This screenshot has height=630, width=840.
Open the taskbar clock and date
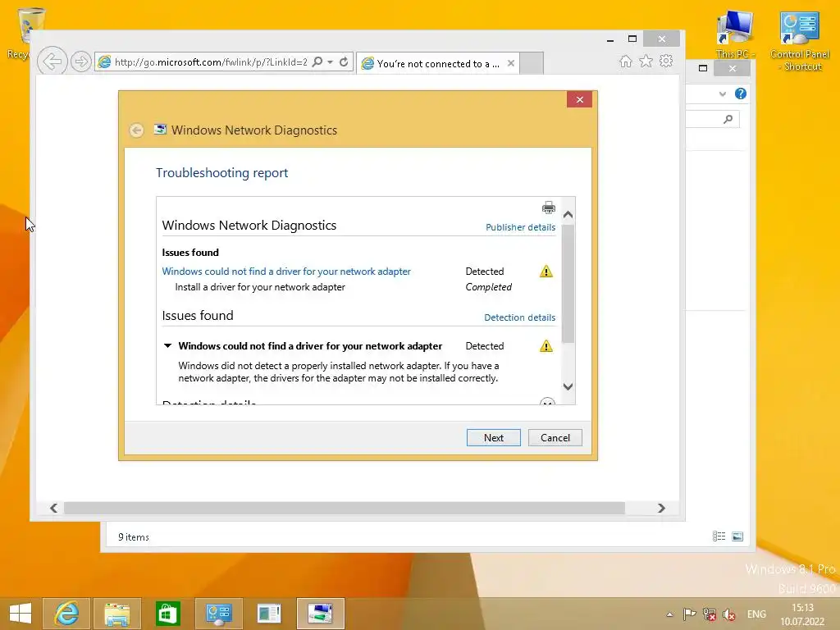click(x=802, y=614)
